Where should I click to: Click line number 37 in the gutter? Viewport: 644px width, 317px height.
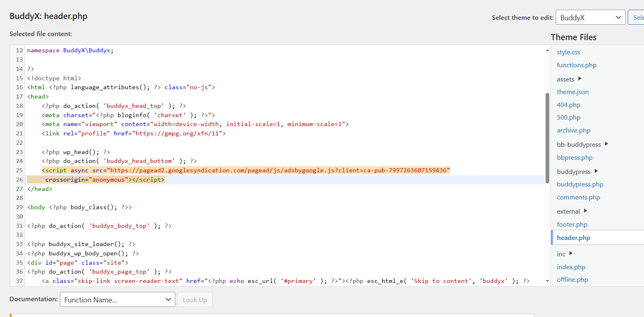pyautogui.click(x=19, y=281)
